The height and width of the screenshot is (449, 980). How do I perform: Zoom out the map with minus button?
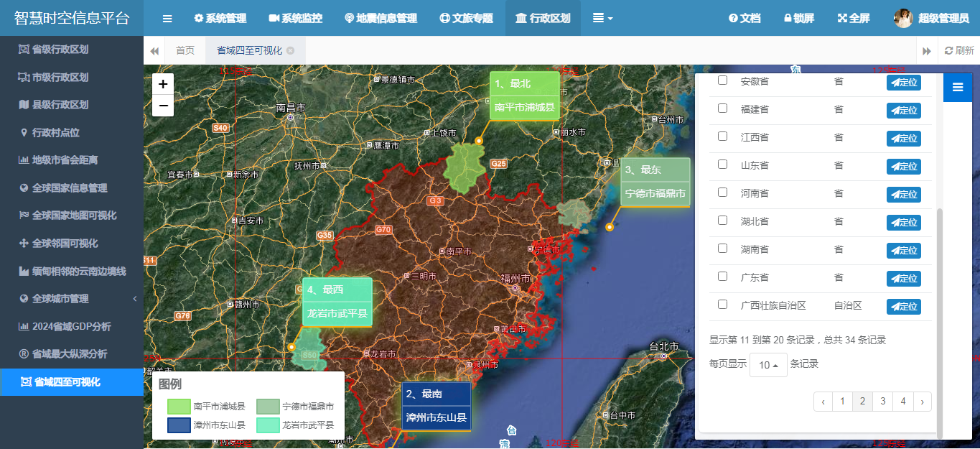coord(163,106)
